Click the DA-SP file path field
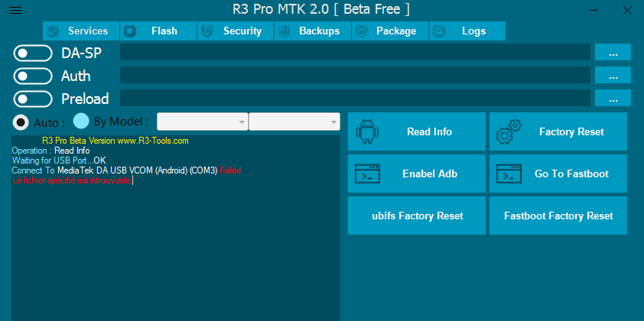 point(355,52)
